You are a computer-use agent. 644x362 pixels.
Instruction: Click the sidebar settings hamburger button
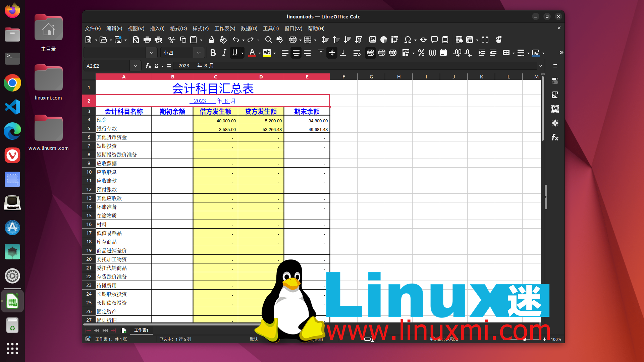(555, 66)
